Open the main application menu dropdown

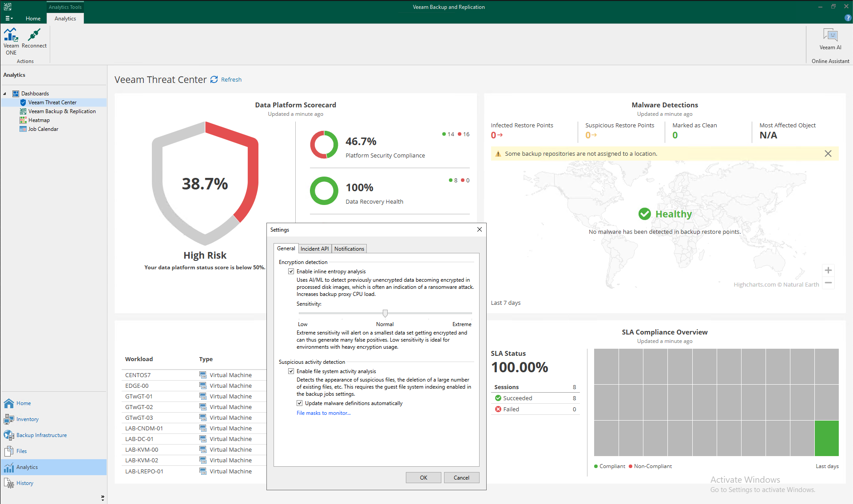click(9, 18)
